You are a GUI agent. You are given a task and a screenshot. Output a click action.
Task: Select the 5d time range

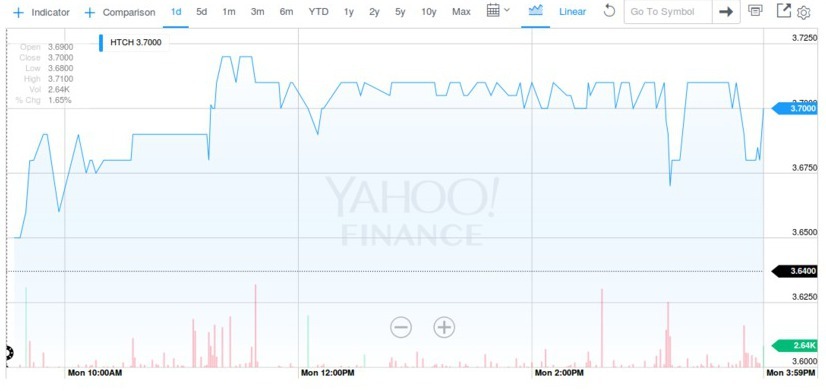point(202,12)
